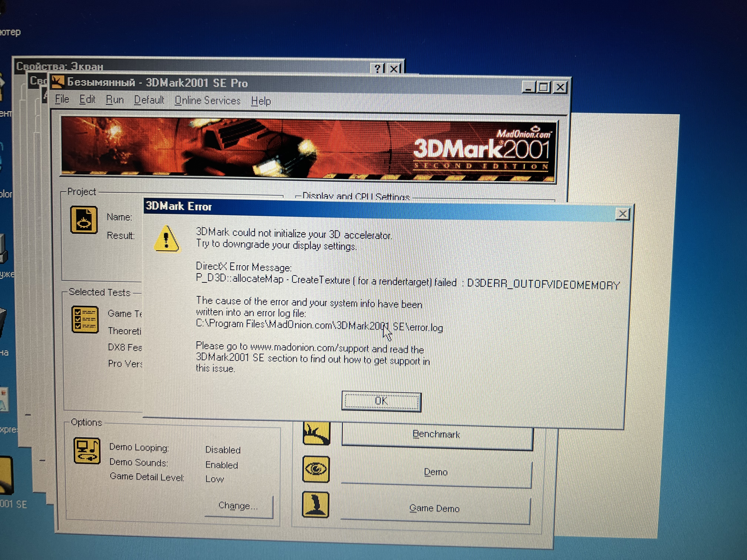The height and width of the screenshot is (560, 747).
Task: Click the Options monitor and music icon
Action: (87, 451)
